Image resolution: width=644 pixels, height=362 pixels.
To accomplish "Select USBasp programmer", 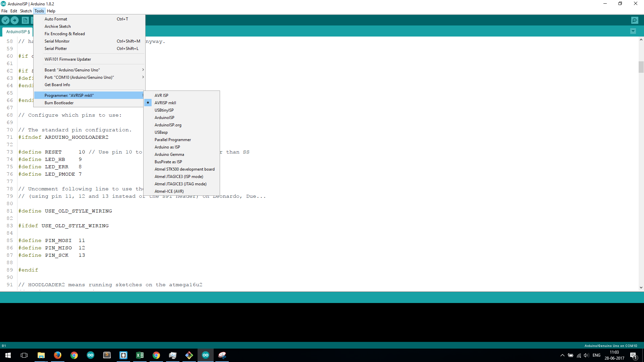I will pyautogui.click(x=182, y=132).
